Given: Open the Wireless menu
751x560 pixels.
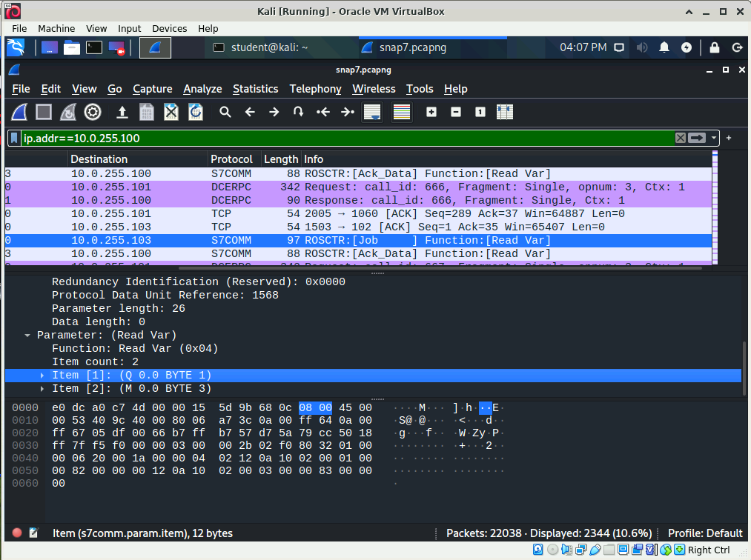Looking at the screenshot, I should pos(374,89).
